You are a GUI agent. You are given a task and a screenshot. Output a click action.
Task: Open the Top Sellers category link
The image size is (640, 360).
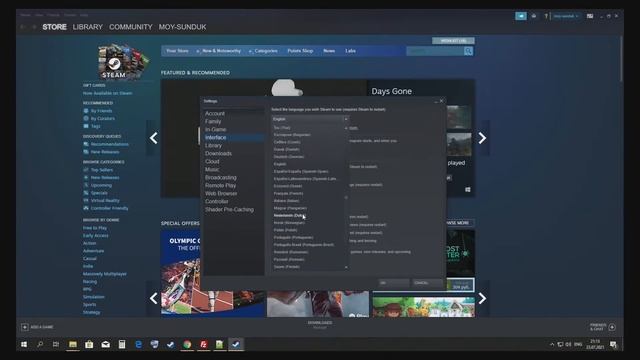point(102,170)
